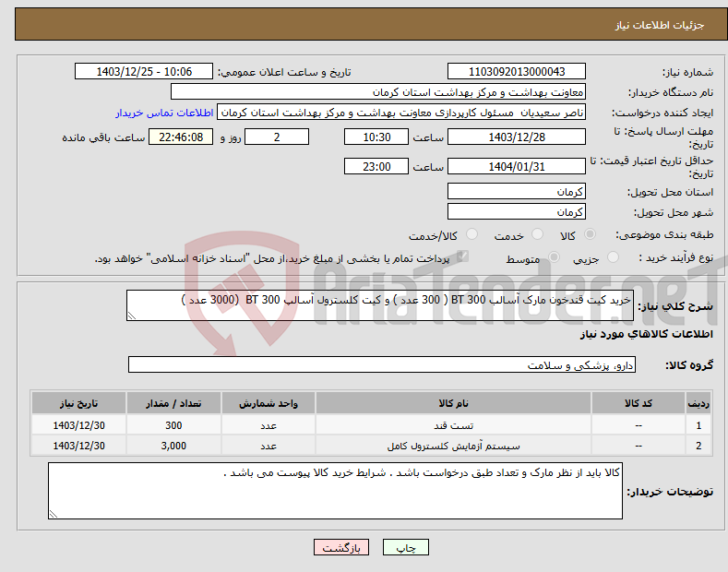This screenshot has width=728, height=572.
Task: Click the quantity 3,000 cell
Action: 173,446
